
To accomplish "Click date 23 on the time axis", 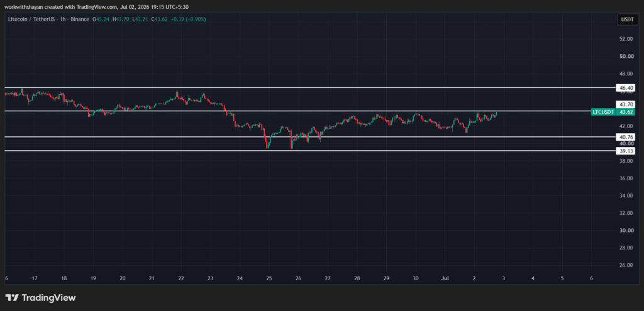I will pos(211,278).
